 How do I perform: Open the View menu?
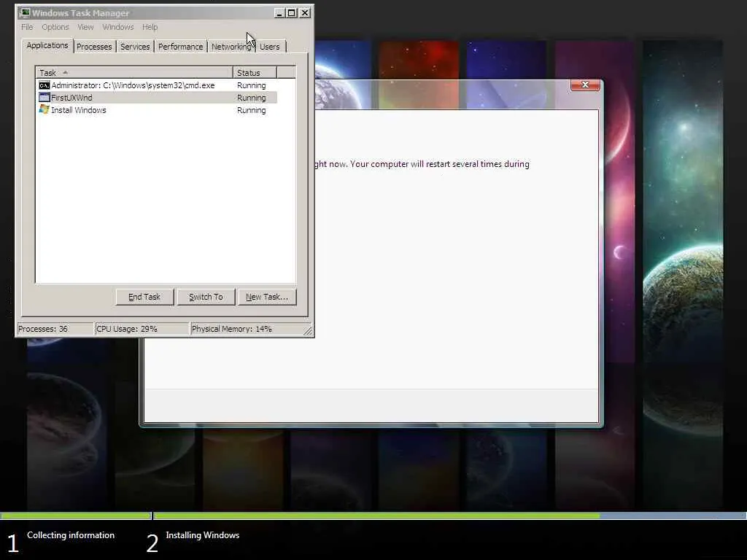coord(86,27)
